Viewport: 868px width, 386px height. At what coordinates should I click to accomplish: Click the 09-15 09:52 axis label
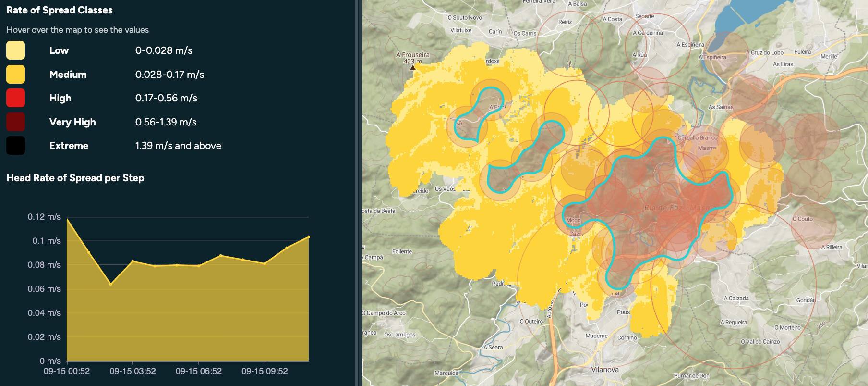pyautogui.click(x=265, y=371)
